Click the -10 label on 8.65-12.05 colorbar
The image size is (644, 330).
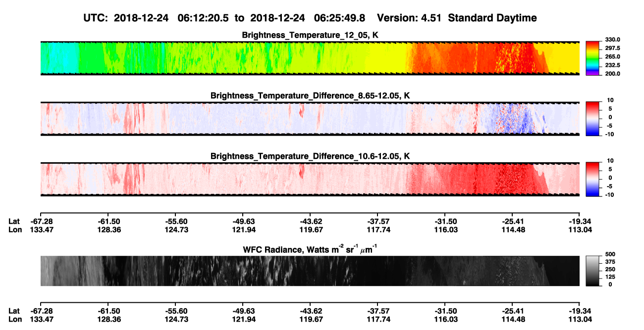point(609,134)
